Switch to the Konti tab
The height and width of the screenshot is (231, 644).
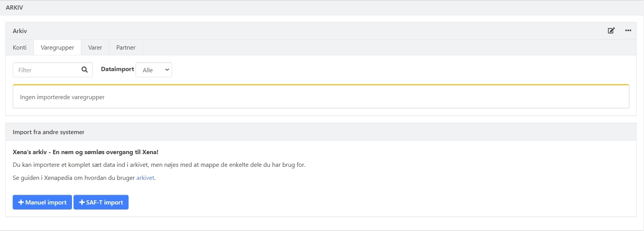pos(20,48)
